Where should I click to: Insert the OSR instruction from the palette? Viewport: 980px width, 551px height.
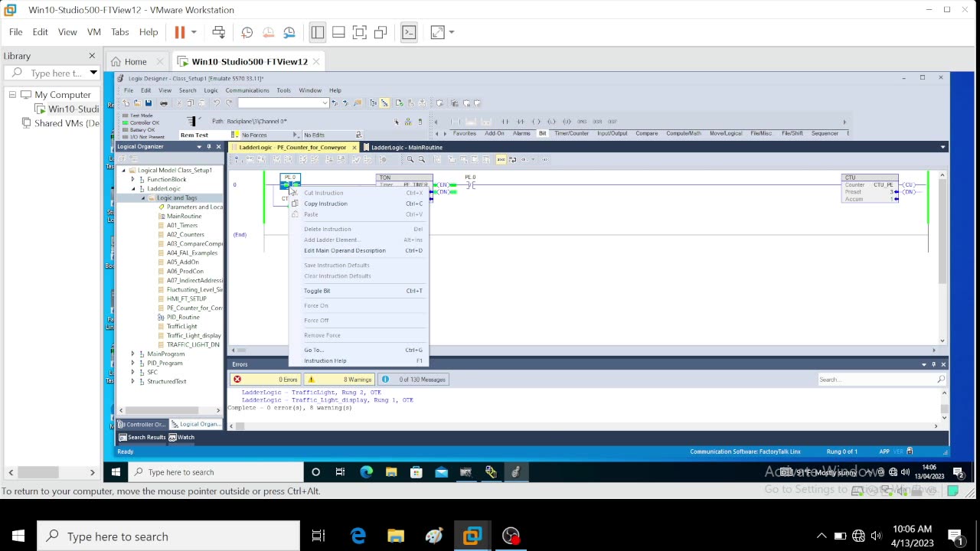click(597, 122)
